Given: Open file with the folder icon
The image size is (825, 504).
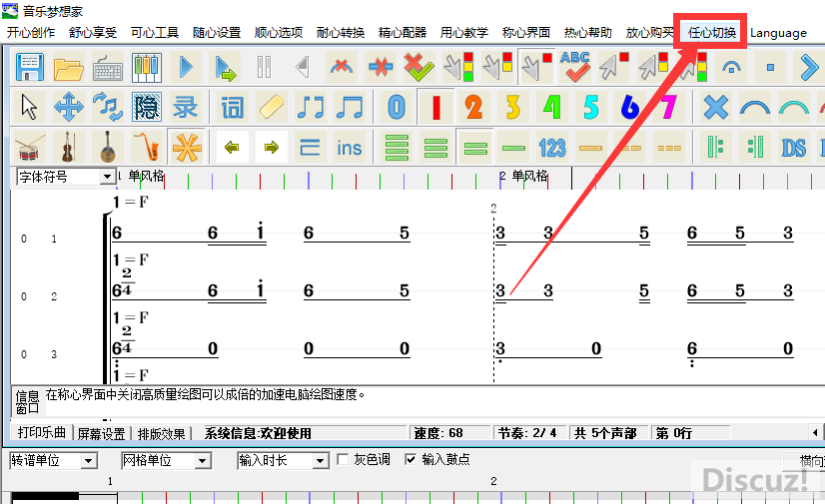Looking at the screenshot, I should point(68,67).
